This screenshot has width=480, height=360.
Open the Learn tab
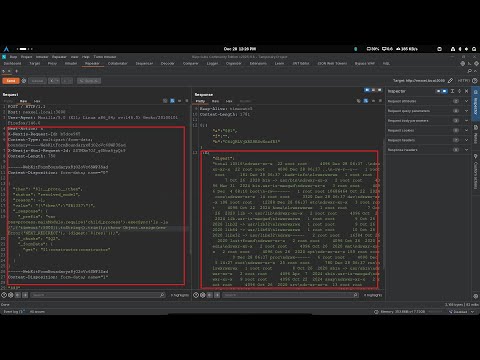[x=279, y=63]
